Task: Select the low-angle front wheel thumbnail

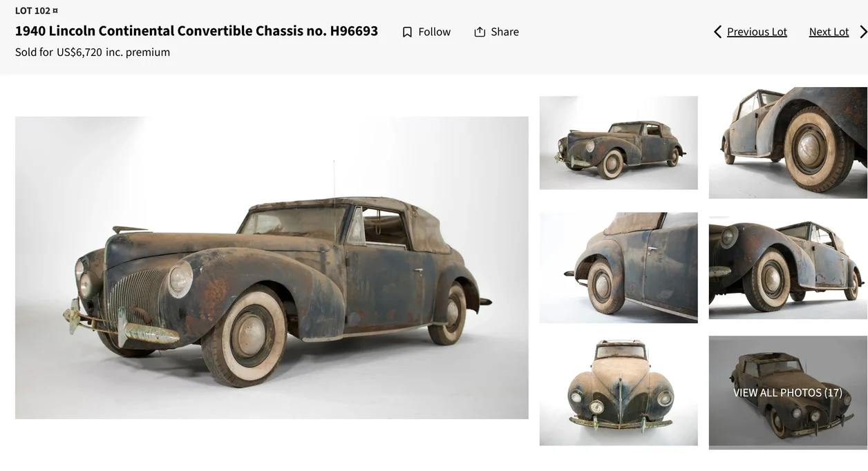Action: (788, 267)
